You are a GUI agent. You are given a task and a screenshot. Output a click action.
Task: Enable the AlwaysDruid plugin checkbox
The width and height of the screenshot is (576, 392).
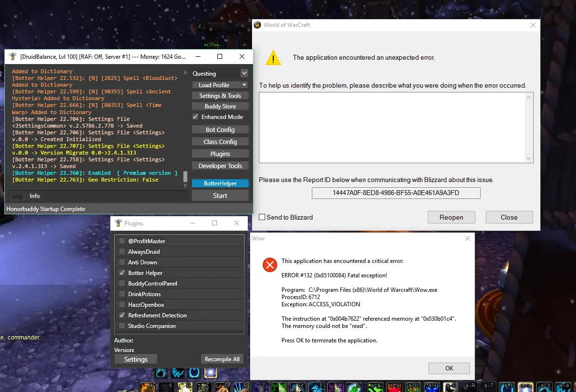click(x=122, y=252)
